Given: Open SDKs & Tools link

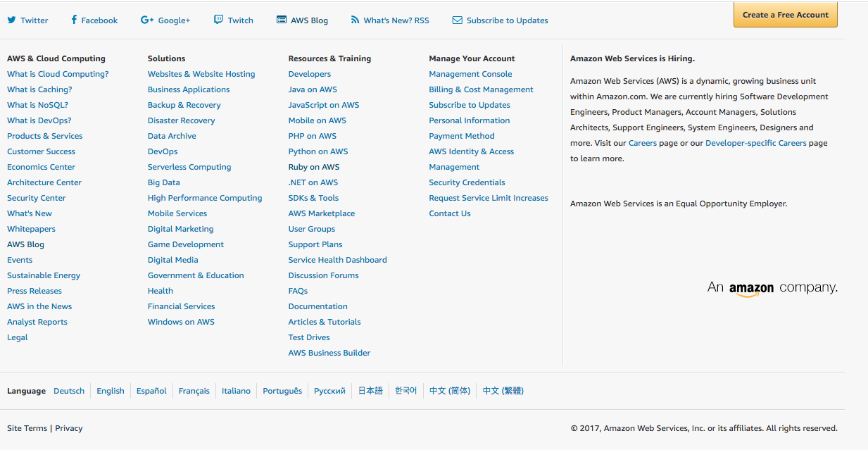Looking at the screenshot, I should 313,198.
